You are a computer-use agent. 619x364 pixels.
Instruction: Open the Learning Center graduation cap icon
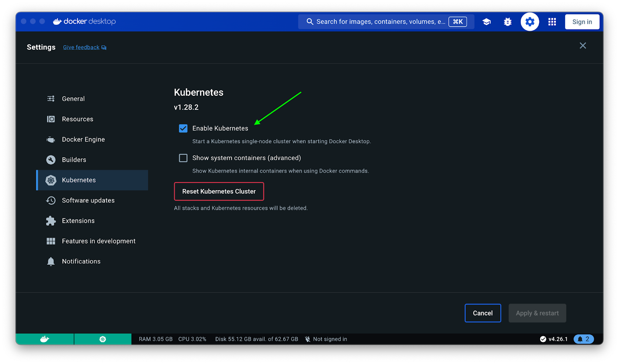487,22
